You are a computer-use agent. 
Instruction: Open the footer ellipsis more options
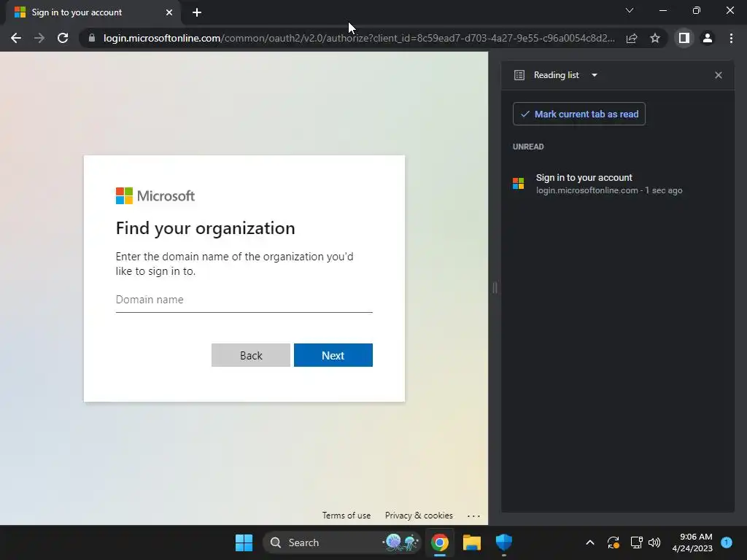tap(473, 516)
